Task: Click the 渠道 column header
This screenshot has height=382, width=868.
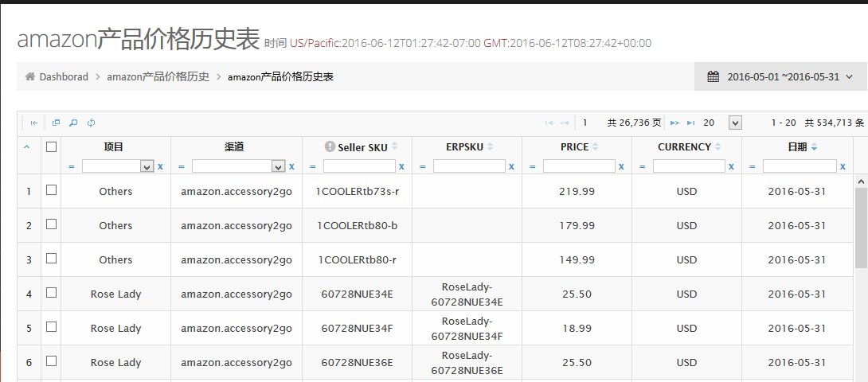Action: pyautogui.click(x=237, y=147)
